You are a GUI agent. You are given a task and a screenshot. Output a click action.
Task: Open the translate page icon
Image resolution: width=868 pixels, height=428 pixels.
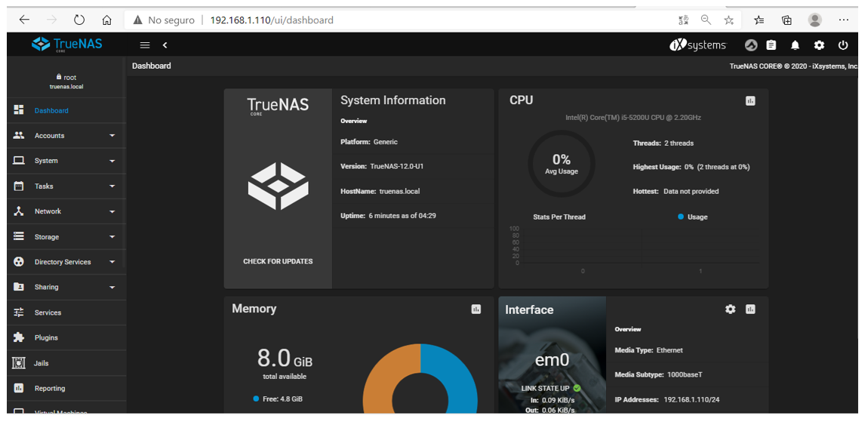pos(684,20)
